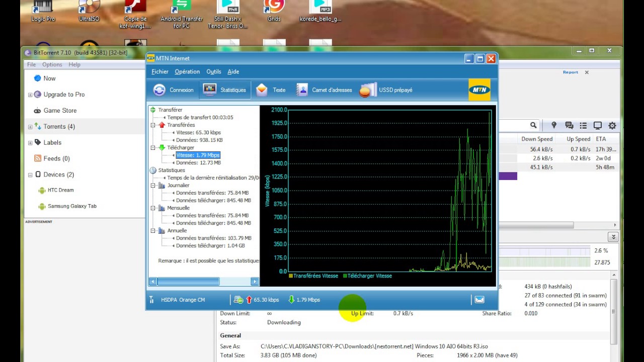Image resolution: width=644 pixels, height=362 pixels.
Task: Open the Connexion toolbar button
Action: 174,90
